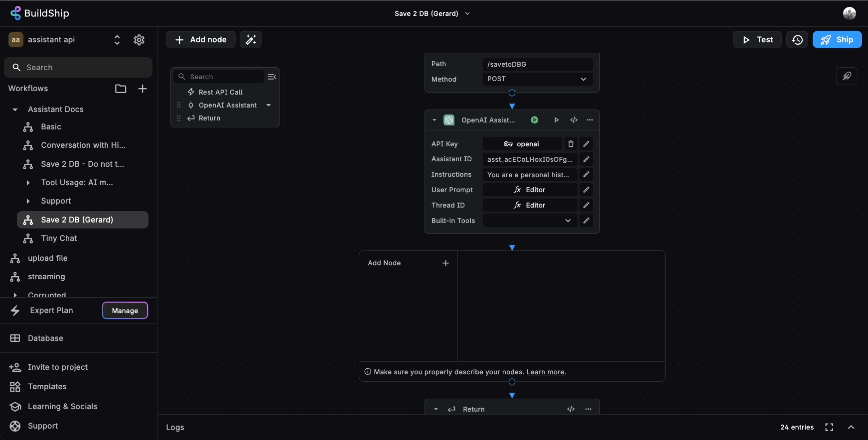Collapse the outline panel list icon
Screen dimensions: 868x440
point(272,77)
